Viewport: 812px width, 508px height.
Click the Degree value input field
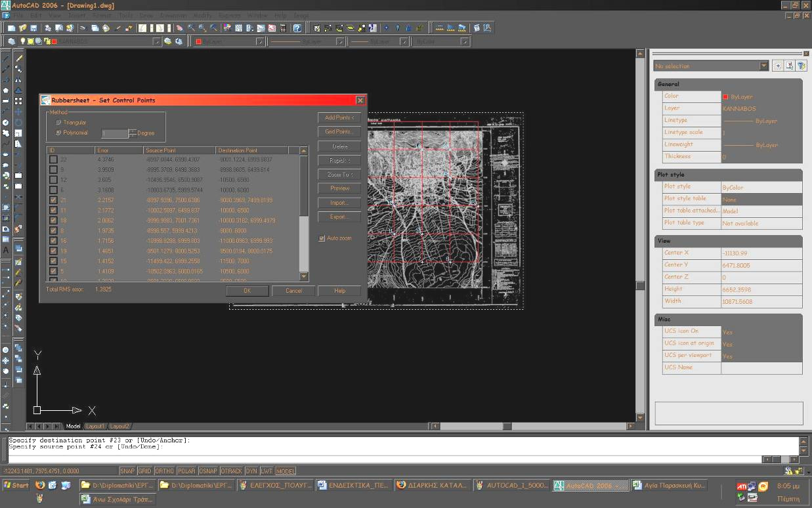[115, 133]
